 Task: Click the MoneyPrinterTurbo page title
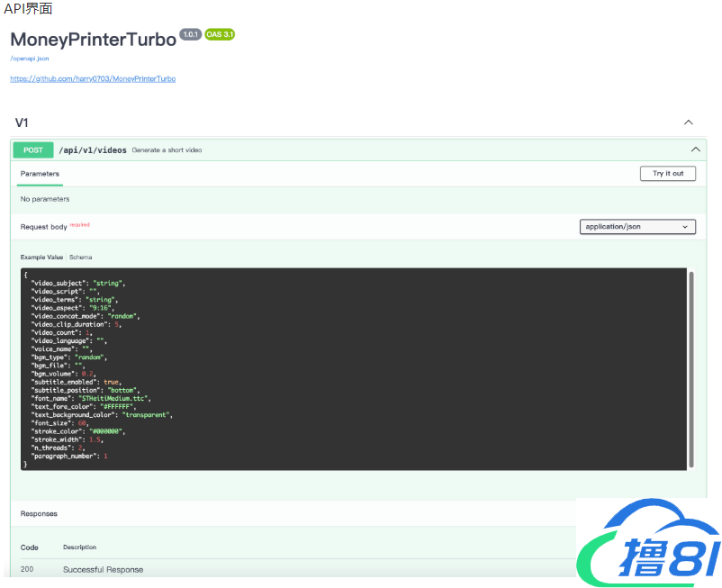[93, 40]
